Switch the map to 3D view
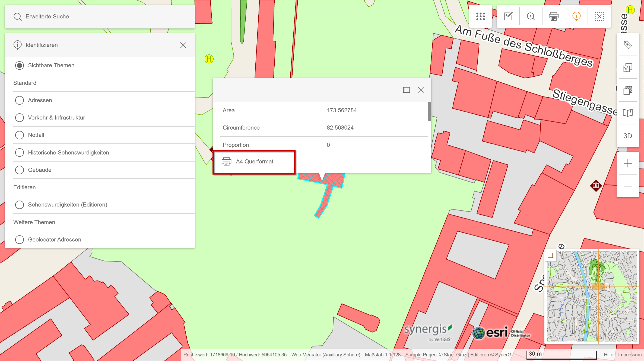 tap(628, 136)
